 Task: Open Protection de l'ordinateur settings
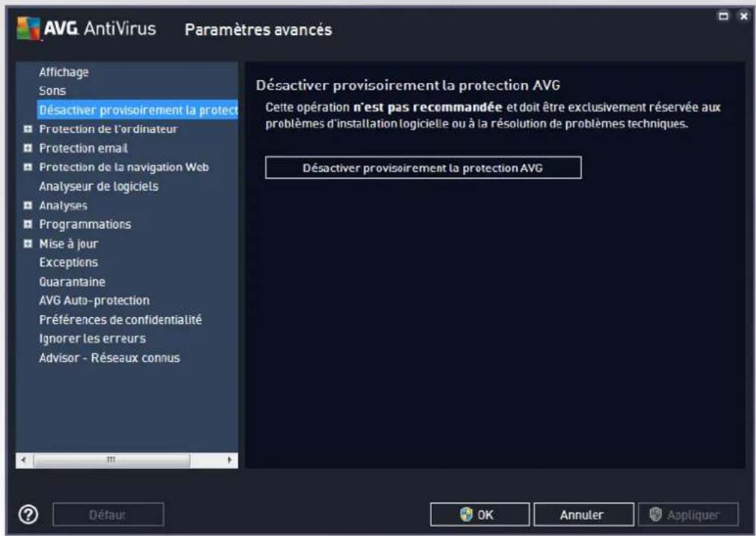coord(108,128)
